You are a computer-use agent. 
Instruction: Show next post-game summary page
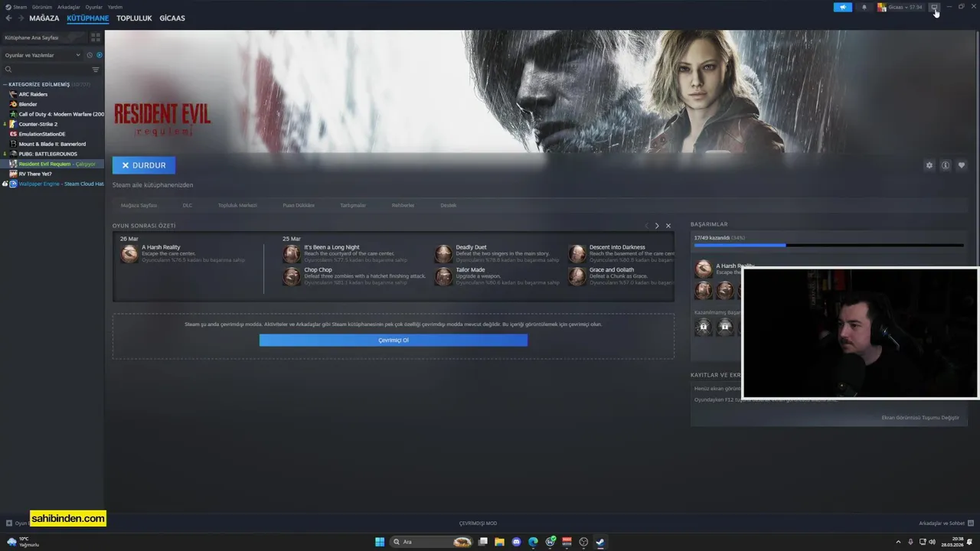[x=657, y=226]
